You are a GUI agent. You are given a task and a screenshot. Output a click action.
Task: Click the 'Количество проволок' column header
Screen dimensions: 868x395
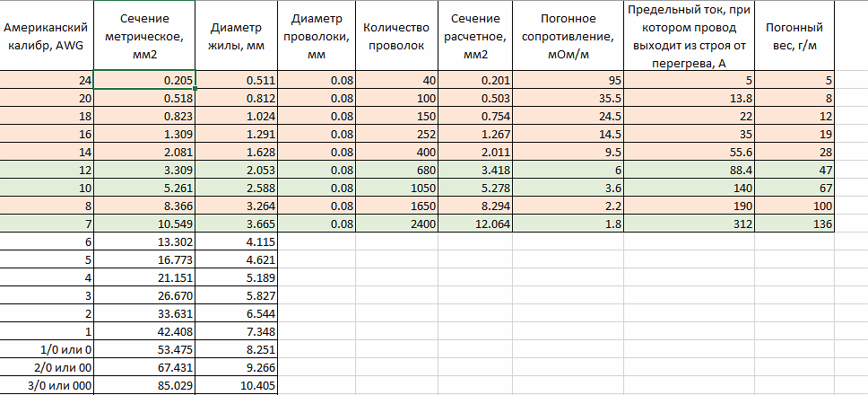396,36
